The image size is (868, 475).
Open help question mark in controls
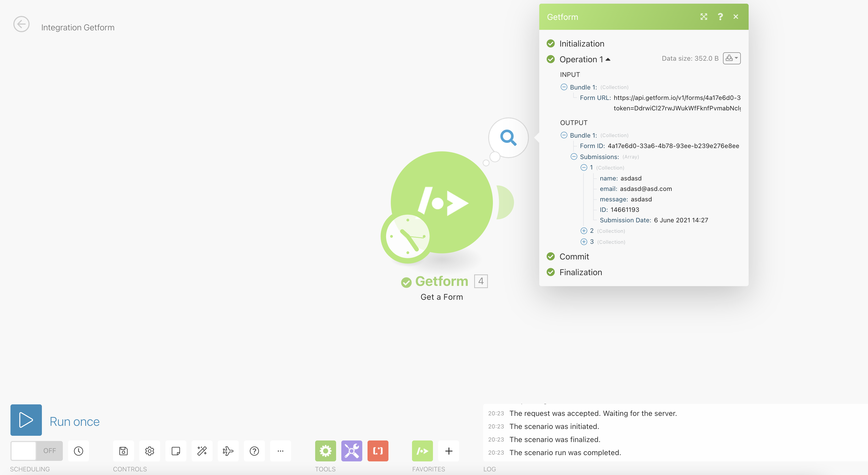254,451
